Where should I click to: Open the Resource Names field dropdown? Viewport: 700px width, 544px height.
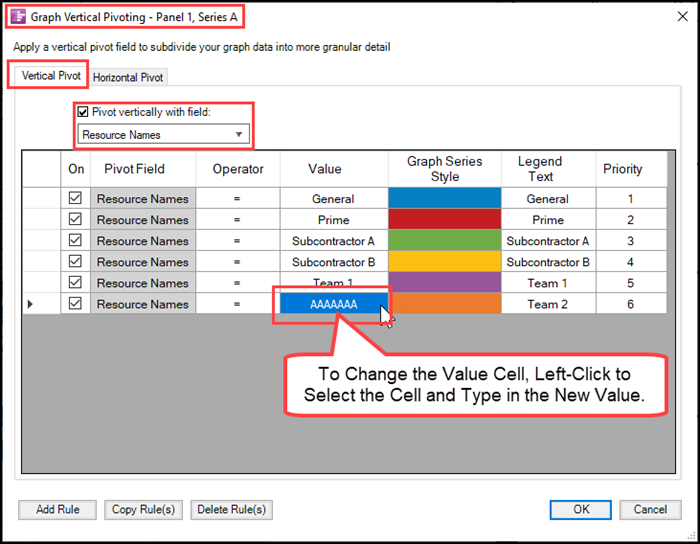point(163,134)
